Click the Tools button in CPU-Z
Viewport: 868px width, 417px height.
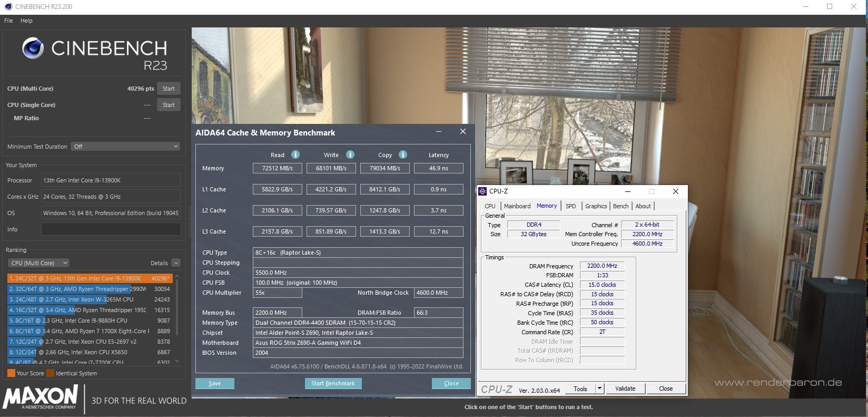(580, 389)
